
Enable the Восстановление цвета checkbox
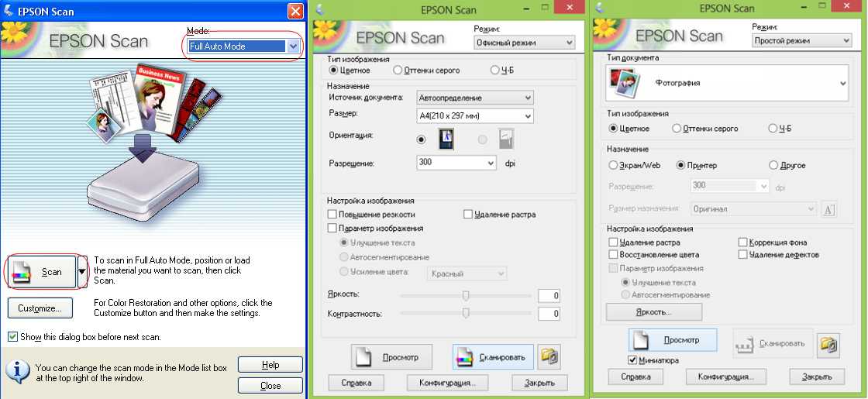point(613,255)
